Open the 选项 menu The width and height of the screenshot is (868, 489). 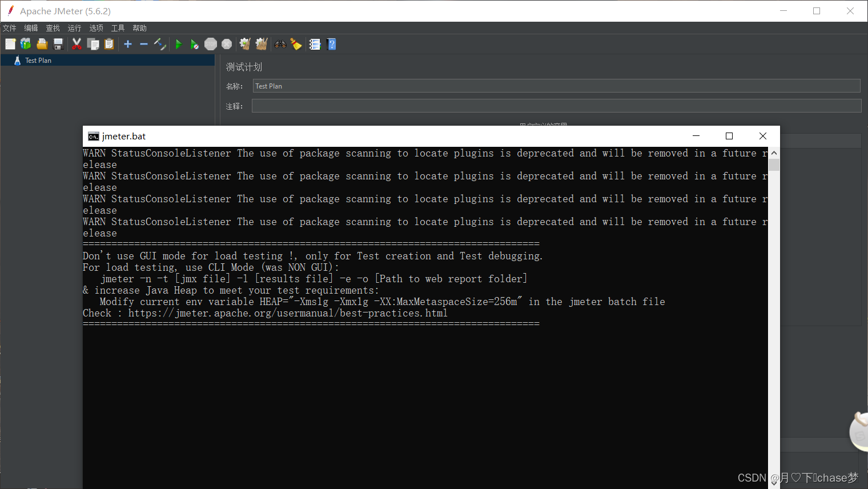point(96,28)
